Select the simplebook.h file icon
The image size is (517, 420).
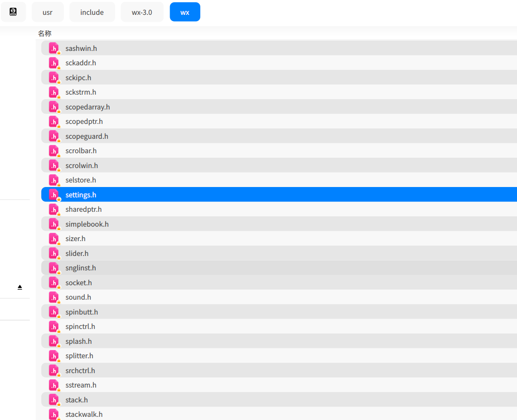coord(54,224)
